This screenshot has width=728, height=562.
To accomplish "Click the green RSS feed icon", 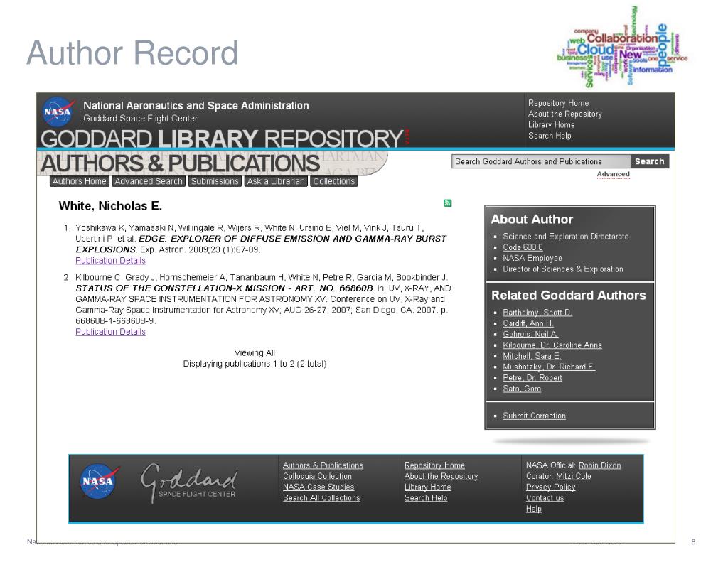I will (x=448, y=202).
